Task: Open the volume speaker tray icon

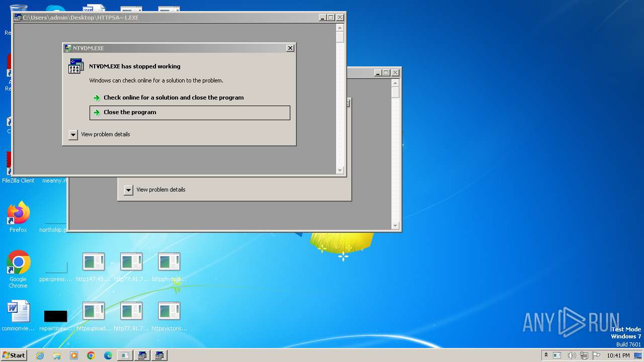Action: click(572, 355)
